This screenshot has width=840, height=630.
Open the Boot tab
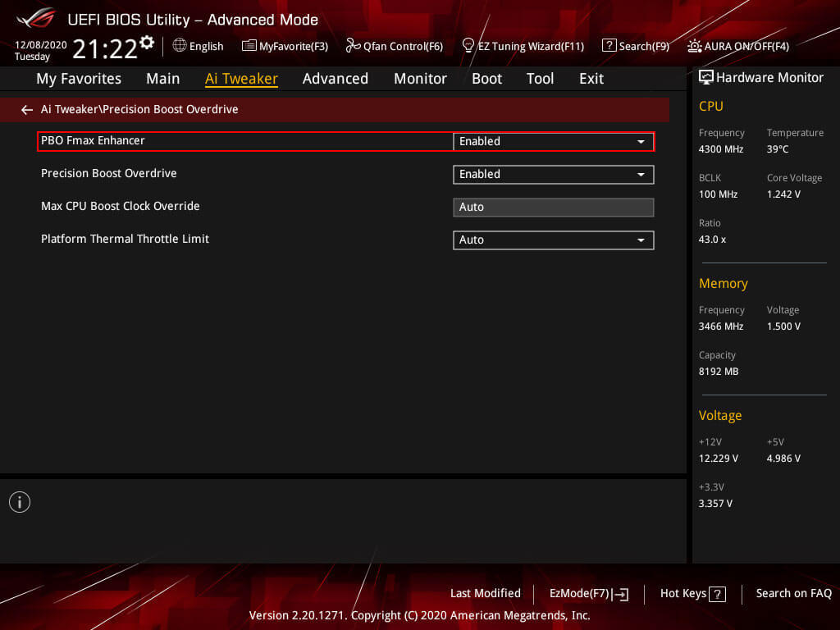click(486, 79)
